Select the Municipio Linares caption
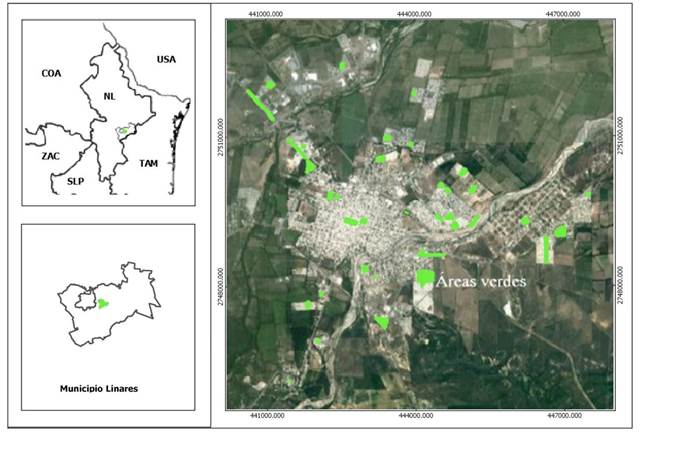 (x=99, y=386)
